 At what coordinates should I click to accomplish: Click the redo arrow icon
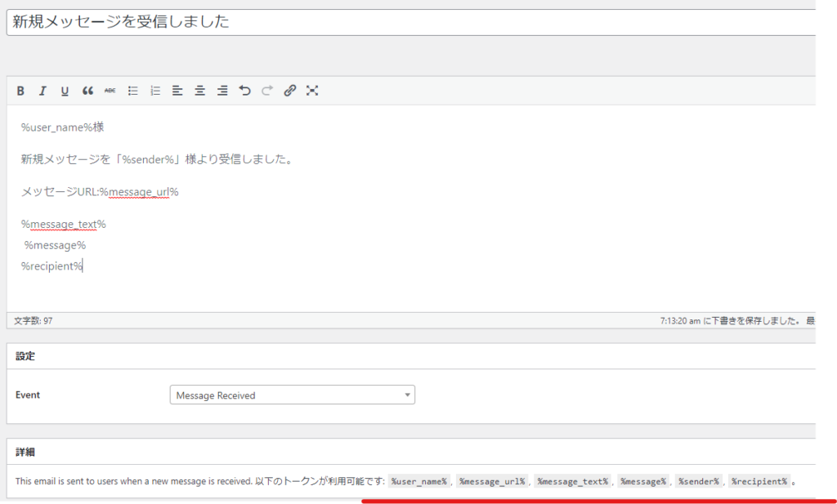pyautogui.click(x=266, y=91)
